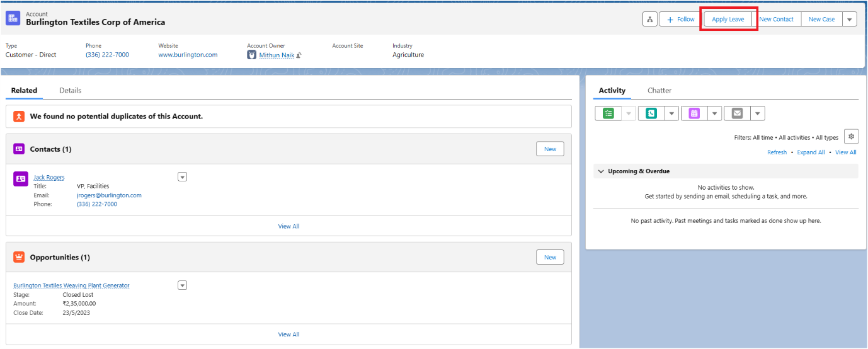
Task: Click email jrogers@burlington.com
Action: [x=109, y=195]
